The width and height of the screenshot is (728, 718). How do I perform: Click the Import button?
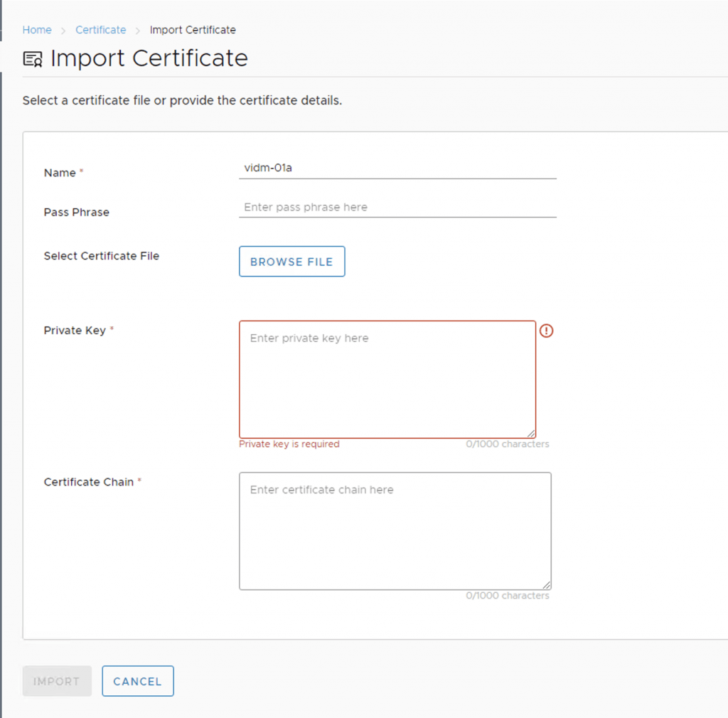click(x=57, y=681)
